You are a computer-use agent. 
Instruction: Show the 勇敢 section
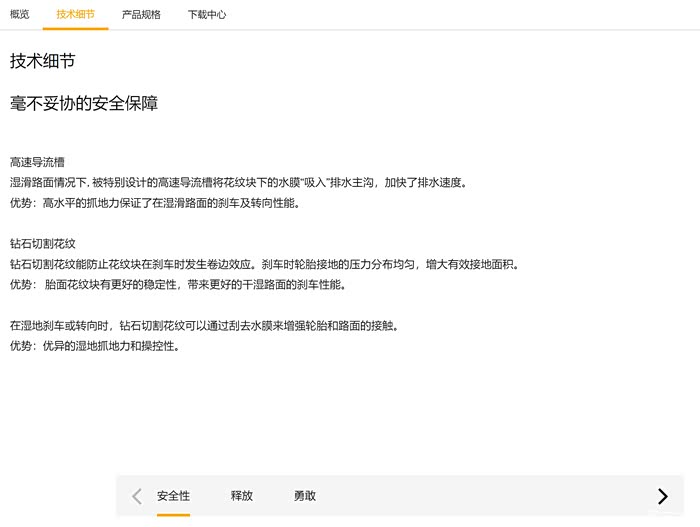pos(305,496)
